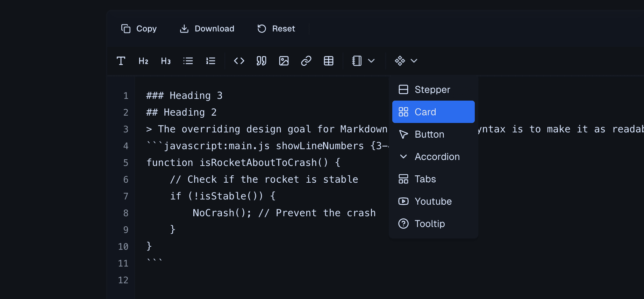Insert a hyperlink

click(306, 61)
